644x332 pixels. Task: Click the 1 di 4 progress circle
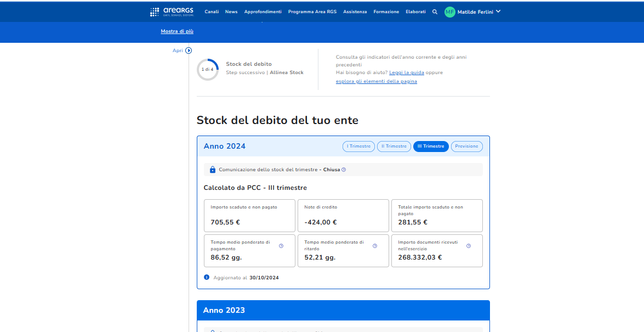point(208,70)
